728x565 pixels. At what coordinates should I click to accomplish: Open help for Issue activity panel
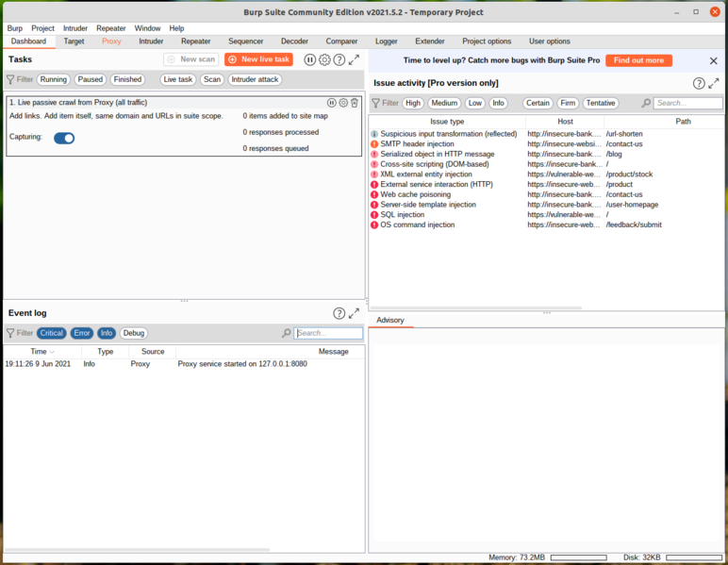(x=699, y=83)
